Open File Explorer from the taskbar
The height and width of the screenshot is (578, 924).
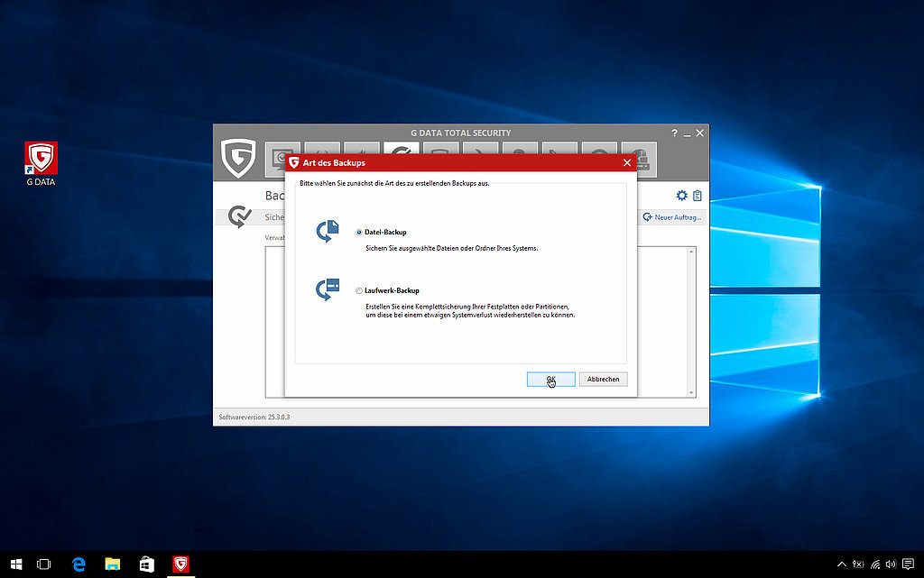[x=112, y=564]
